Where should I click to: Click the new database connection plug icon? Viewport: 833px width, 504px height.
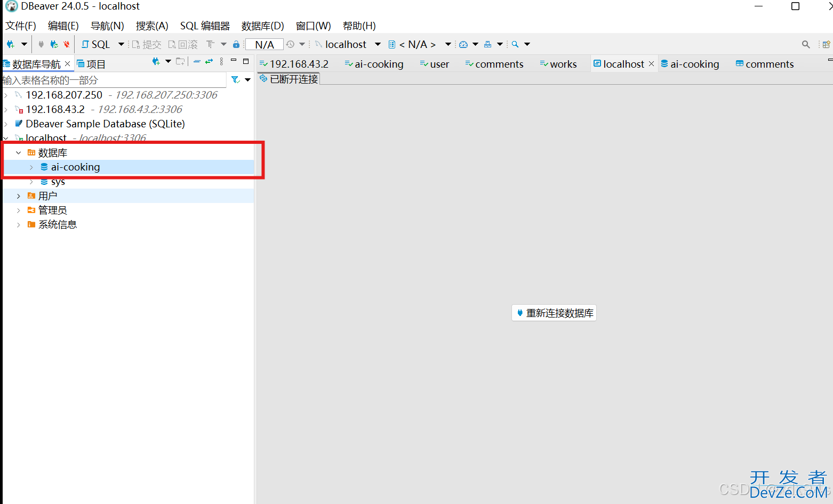[x=11, y=44]
